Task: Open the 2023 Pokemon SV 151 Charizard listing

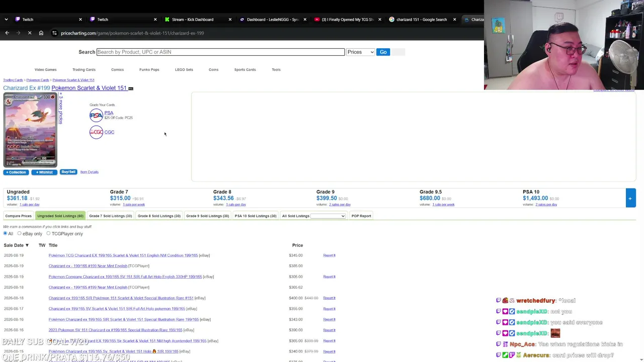Action: [115, 330]
